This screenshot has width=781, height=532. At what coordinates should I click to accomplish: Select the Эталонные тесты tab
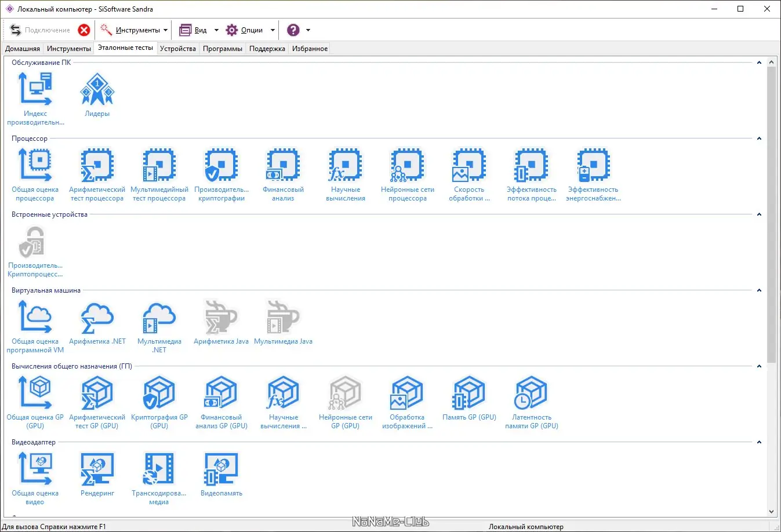tap(125, 48)
